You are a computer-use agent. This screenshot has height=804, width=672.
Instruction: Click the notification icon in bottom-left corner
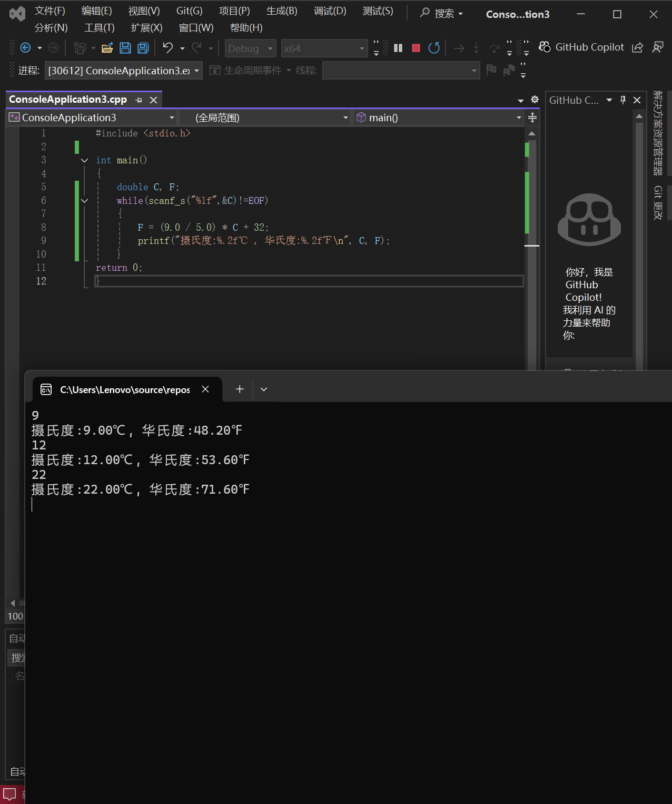9,794
